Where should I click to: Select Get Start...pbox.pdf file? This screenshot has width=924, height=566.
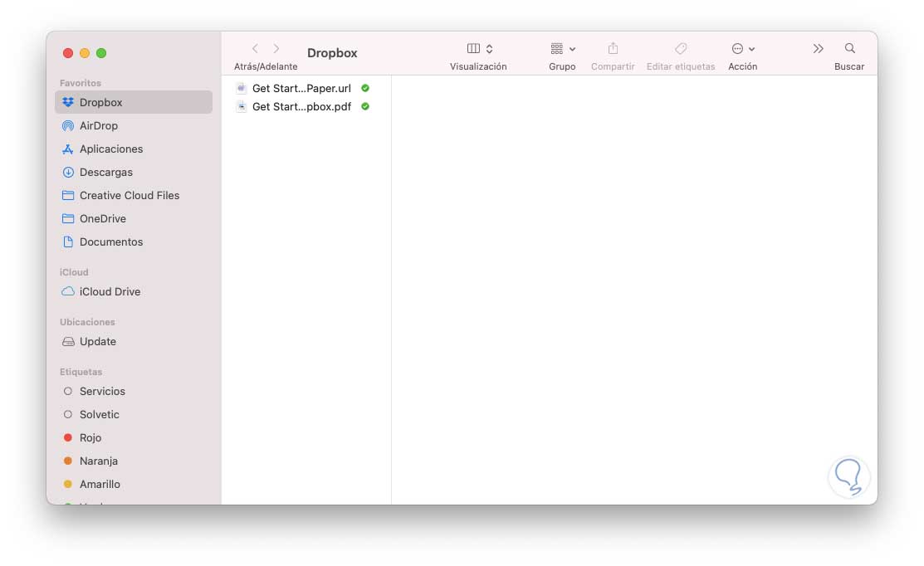tap(301, 106)
